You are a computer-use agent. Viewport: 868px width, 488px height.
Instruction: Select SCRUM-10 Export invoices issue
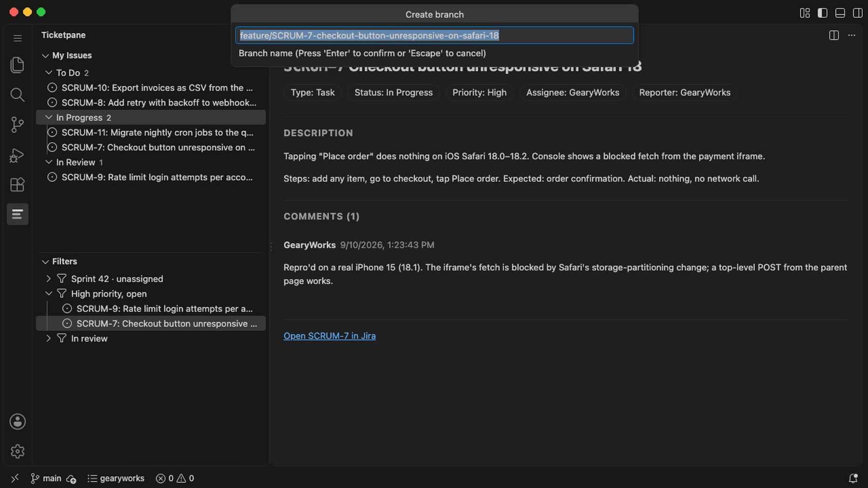(151, 88)
